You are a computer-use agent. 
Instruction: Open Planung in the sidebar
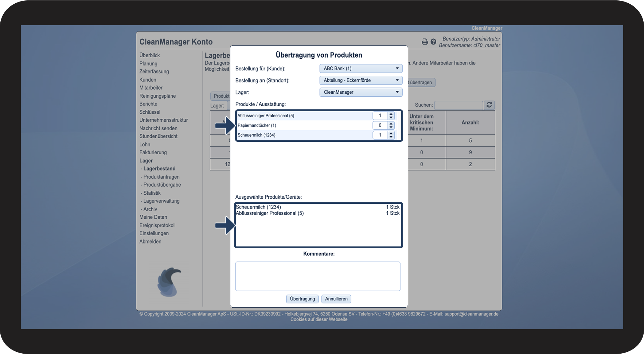(x=148, y=63)
